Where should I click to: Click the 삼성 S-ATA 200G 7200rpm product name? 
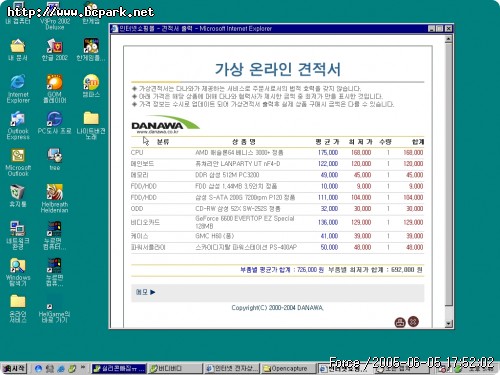tap(245, 197)
